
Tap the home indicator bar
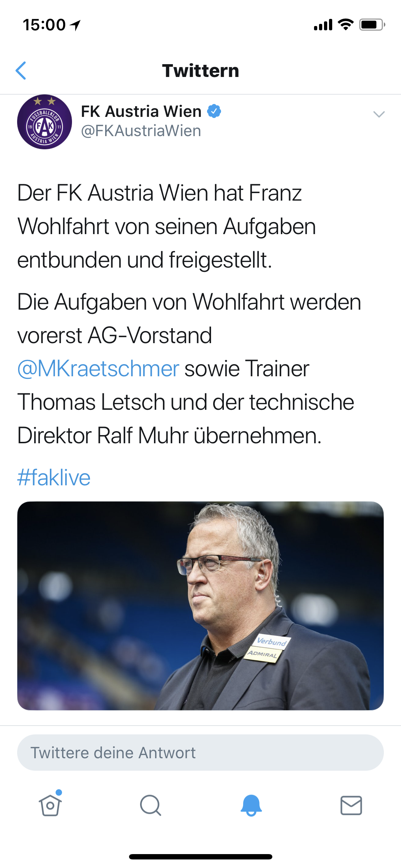(200, 857)
